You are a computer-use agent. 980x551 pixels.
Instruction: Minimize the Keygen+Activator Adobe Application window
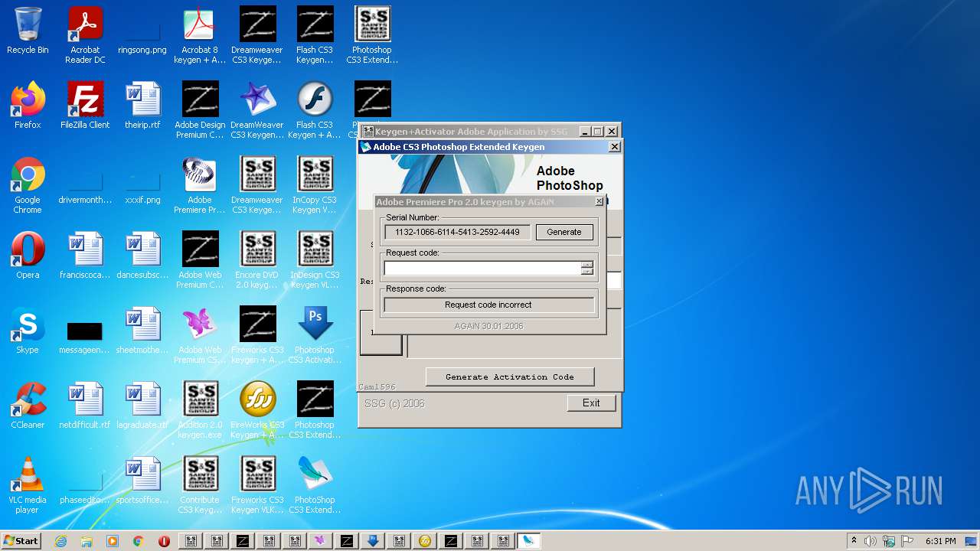tap(585, 132)
